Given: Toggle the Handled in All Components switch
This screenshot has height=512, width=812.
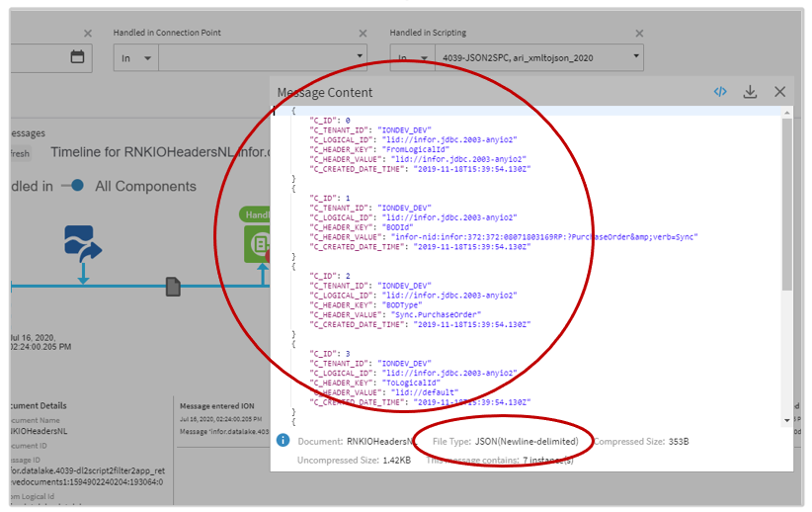Looking at the screenshot, I should point(72,186).
